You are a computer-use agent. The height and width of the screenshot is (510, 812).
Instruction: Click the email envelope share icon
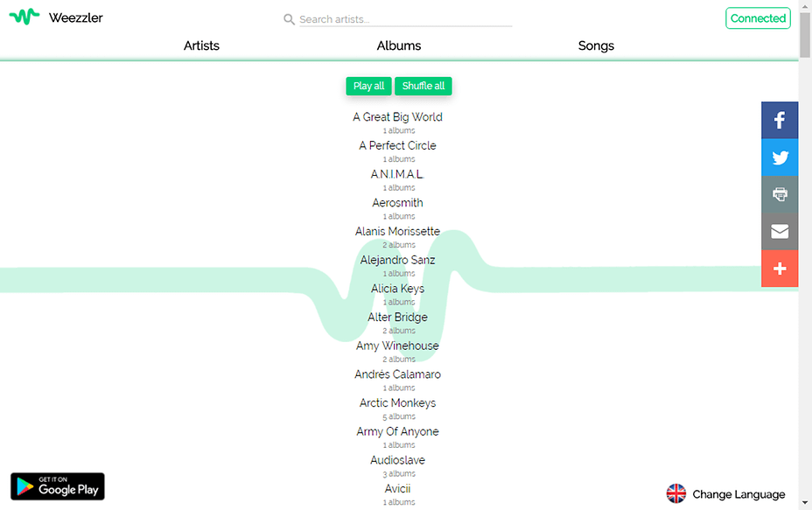(780, 232)
